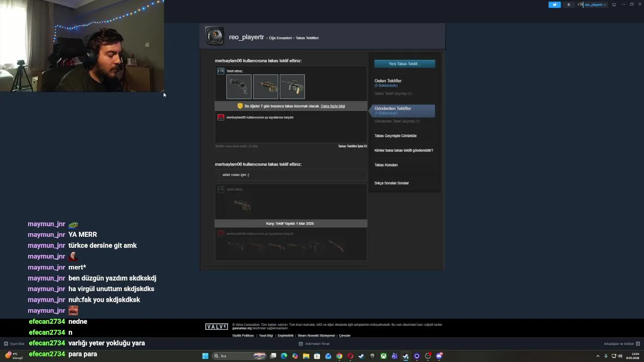
Task: Click Daha fazla bilgi link
Action: (333, 106)
